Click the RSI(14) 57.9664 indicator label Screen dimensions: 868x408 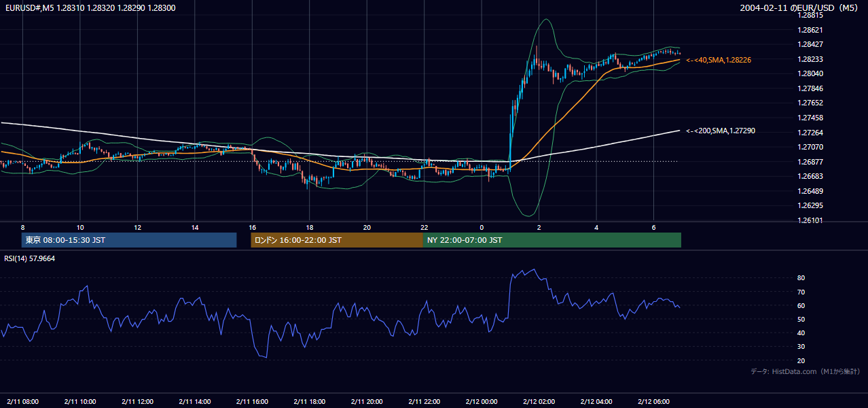(30, 258)
